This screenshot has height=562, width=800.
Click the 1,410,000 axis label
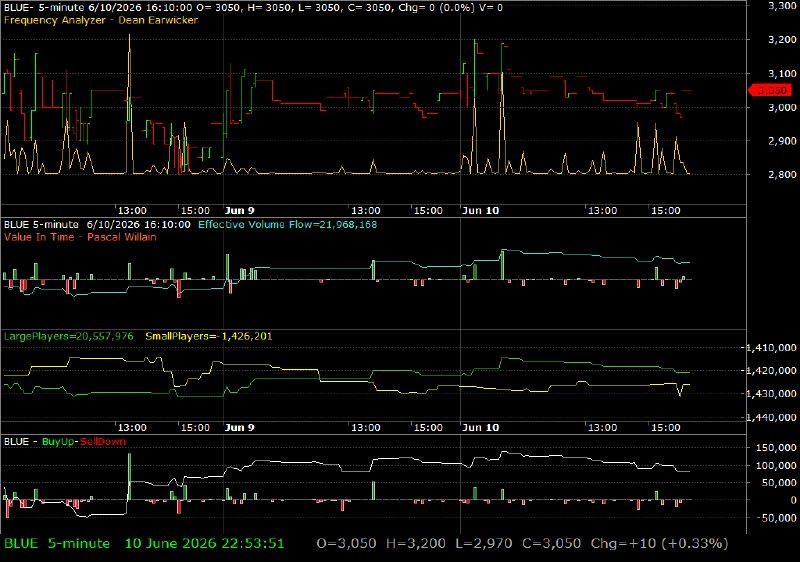771,347
